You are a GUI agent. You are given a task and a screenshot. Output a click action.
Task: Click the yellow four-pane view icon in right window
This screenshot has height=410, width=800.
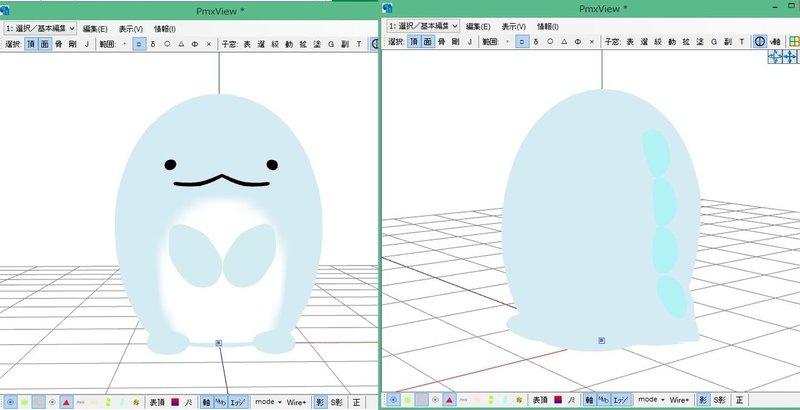[794, 42]
